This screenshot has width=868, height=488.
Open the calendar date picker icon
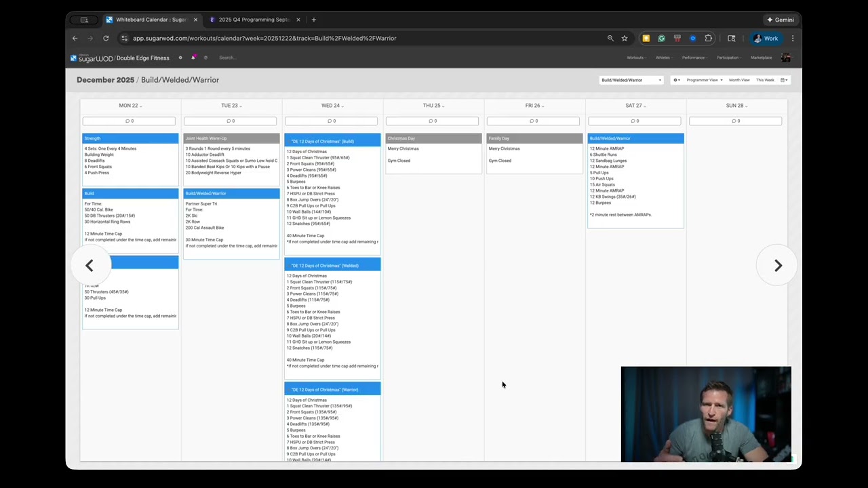point(784,80)
